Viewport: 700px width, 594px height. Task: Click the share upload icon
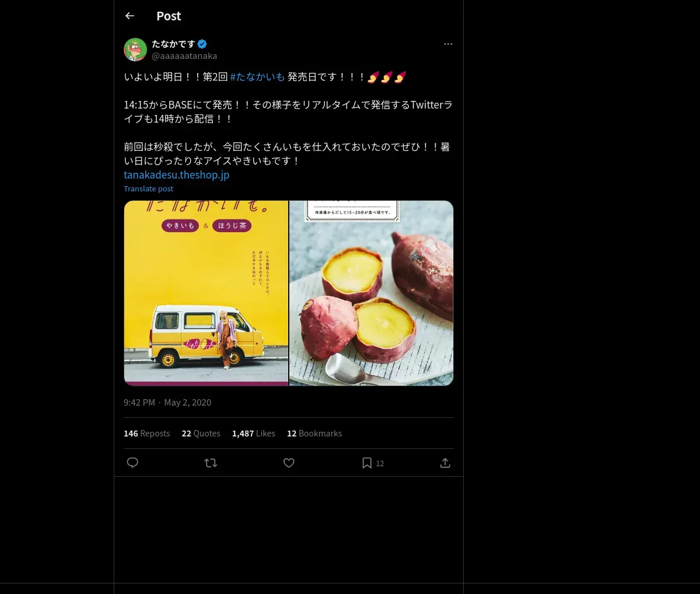coord(445,463)
